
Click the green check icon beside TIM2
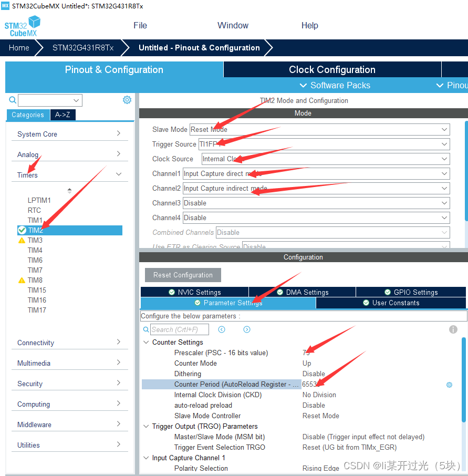coord(22,230)
